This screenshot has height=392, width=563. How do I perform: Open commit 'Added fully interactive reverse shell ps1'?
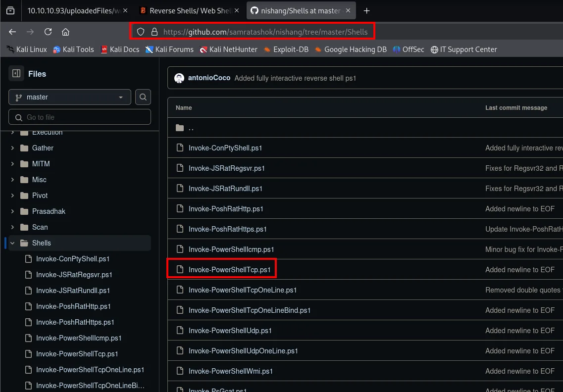pos(295,78)
